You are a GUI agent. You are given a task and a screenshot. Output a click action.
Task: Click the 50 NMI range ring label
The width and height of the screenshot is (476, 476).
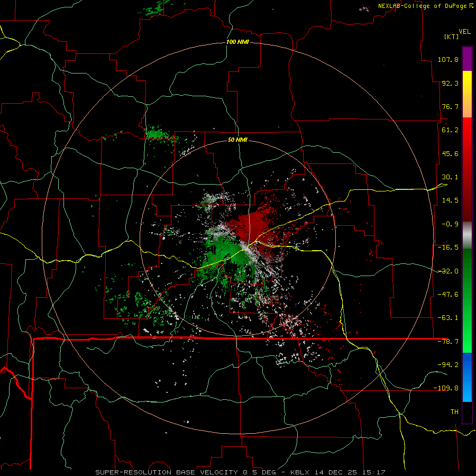click(x=237, y=140)
